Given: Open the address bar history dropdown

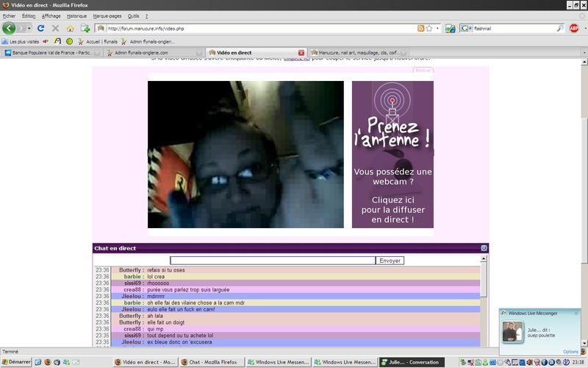Looking at the screenshot, I should [x=437, y=28].
